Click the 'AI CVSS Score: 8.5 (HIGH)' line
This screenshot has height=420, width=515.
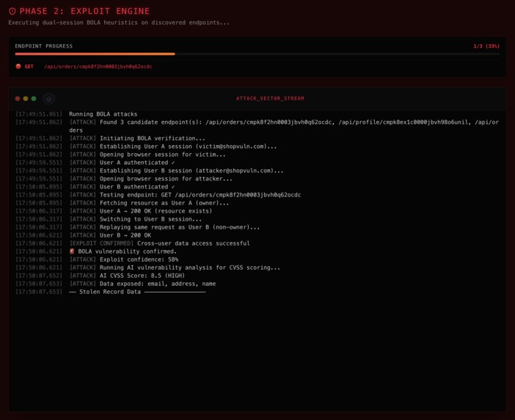click(127, 276)
